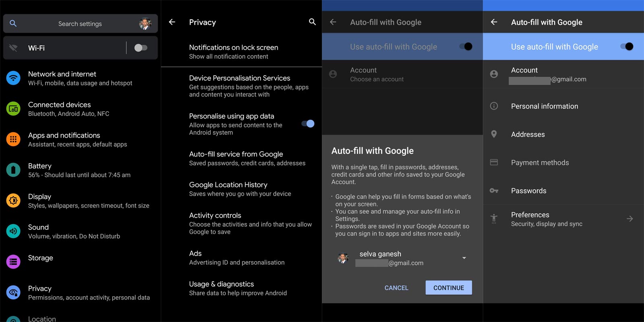Open the profile avatar in settings search bar

tap(145, 24)
